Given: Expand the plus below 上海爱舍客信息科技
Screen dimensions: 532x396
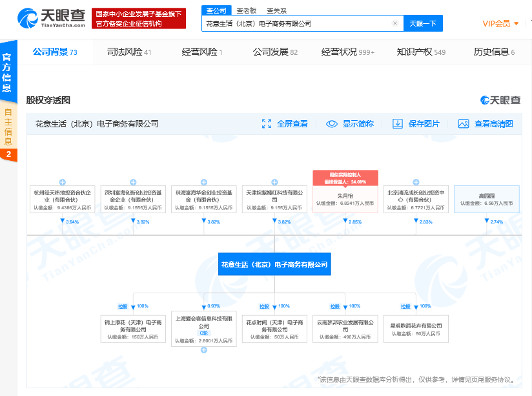Looking at the screenshot, I should pos(204,350).
